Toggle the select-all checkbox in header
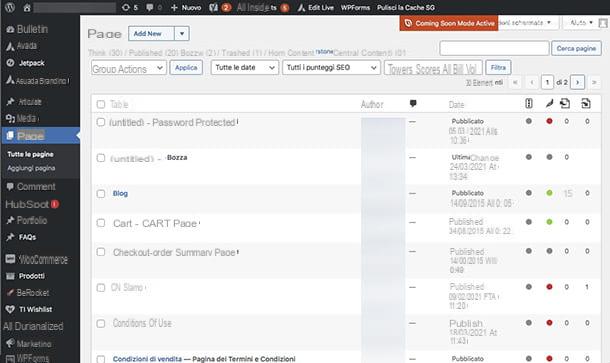Viewport: 610px width, 363px height. (x=101, y=104)
